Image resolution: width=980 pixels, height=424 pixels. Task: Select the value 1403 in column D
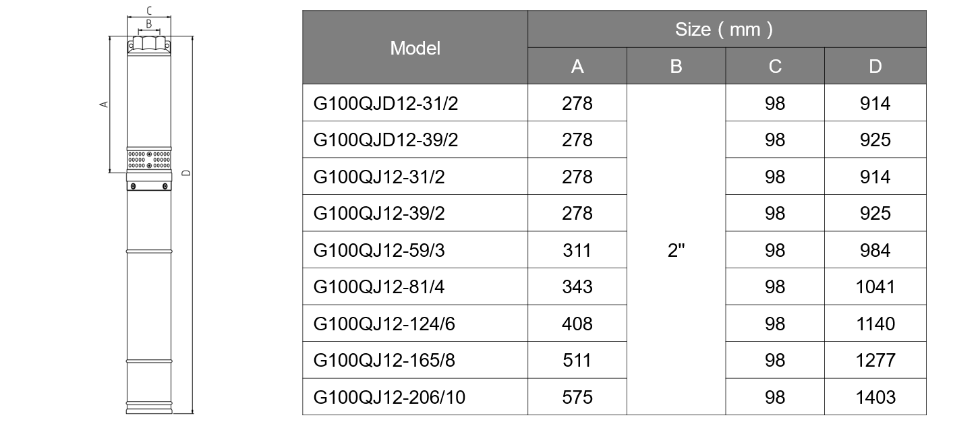point(875,398)
